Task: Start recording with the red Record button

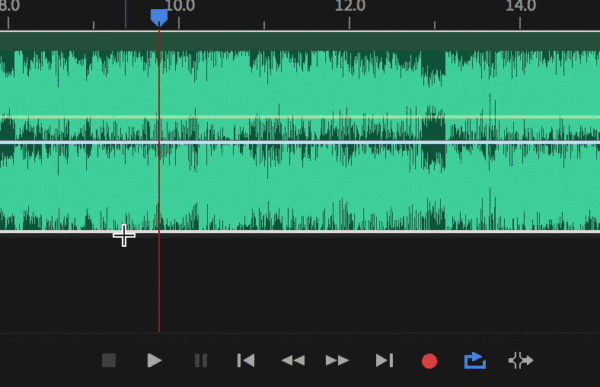Action: click(x=429, y=361)
